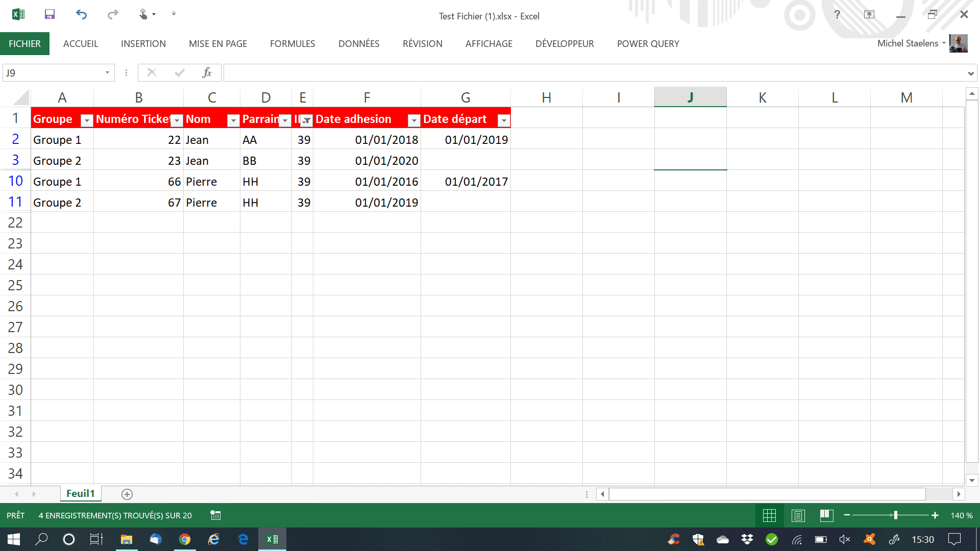Switch to Page Break Preview view
The width and height of the screenshot is (980, 551).
[x=826, y=515]
